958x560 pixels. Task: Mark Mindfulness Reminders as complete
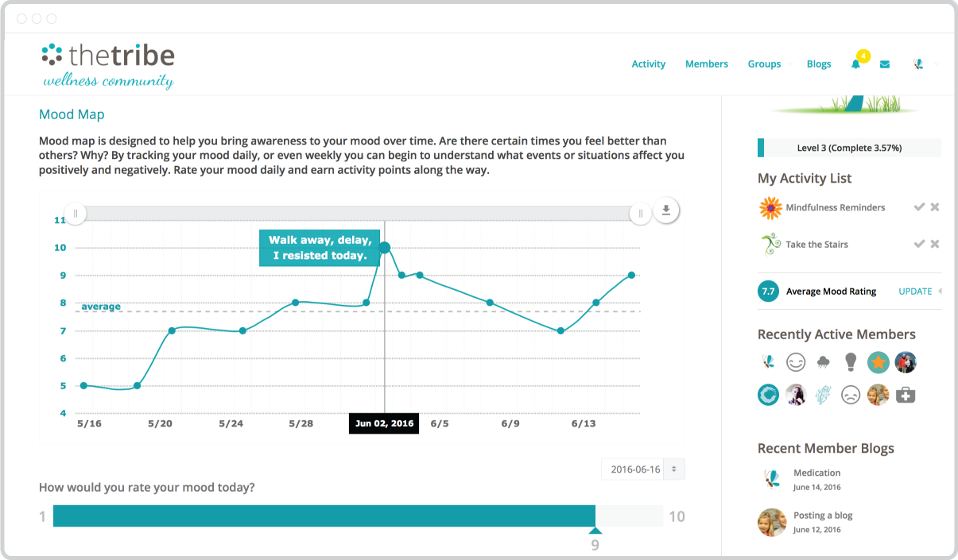[x=919, y=207]
